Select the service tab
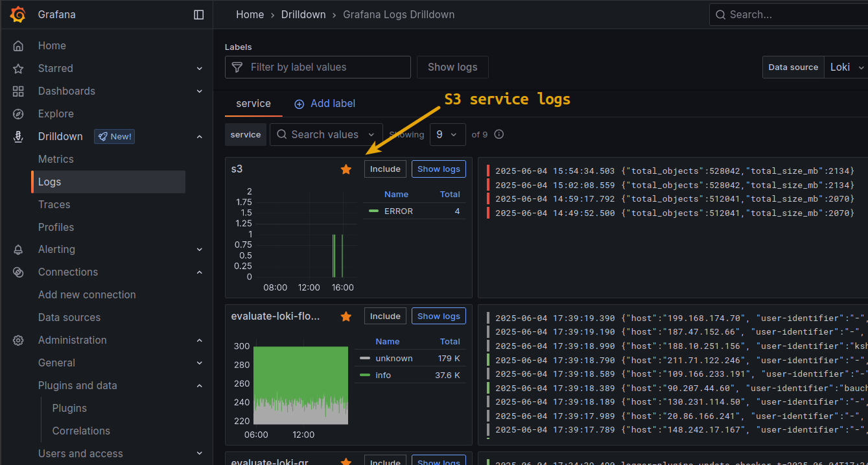This screenshot has width=868, height=465. [253, 104]
